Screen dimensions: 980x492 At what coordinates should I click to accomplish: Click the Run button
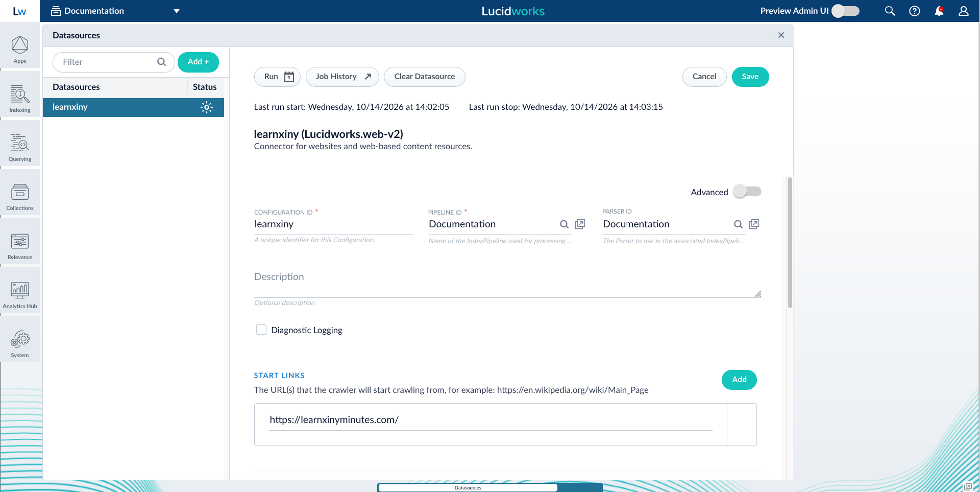(277, 77)
